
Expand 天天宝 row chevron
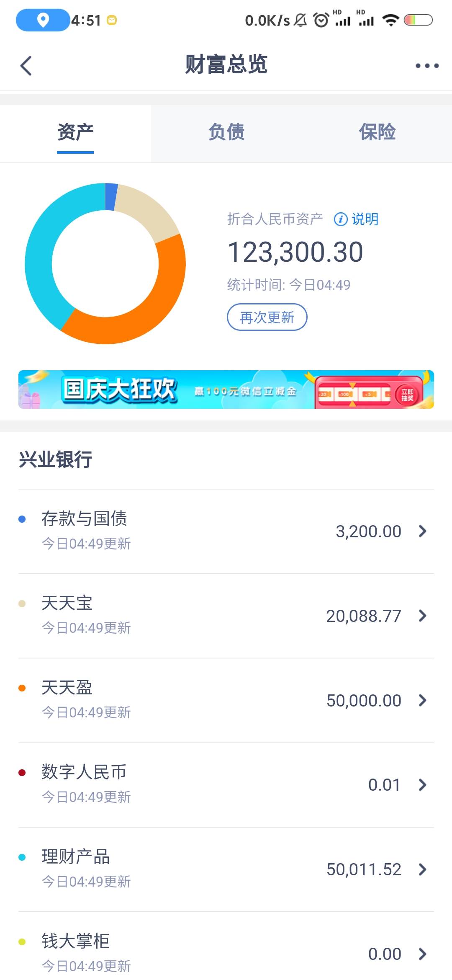click(423, 616)
